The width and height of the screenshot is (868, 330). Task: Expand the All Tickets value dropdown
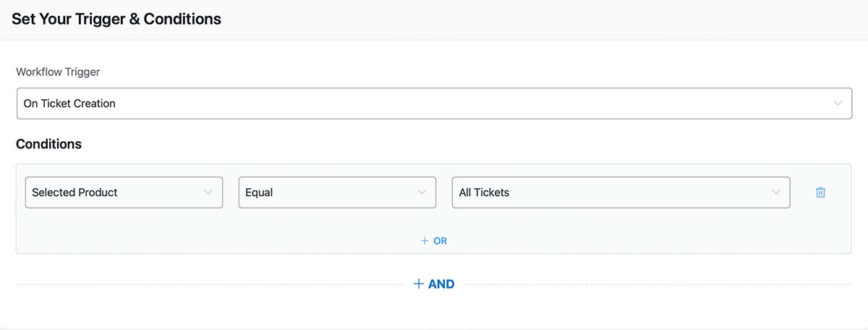[621, 192]
